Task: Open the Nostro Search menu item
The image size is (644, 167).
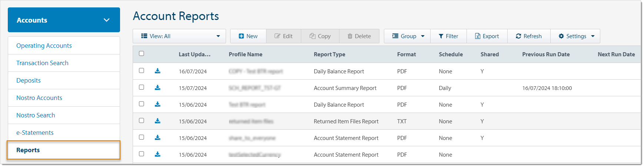Action: point(36,115)
